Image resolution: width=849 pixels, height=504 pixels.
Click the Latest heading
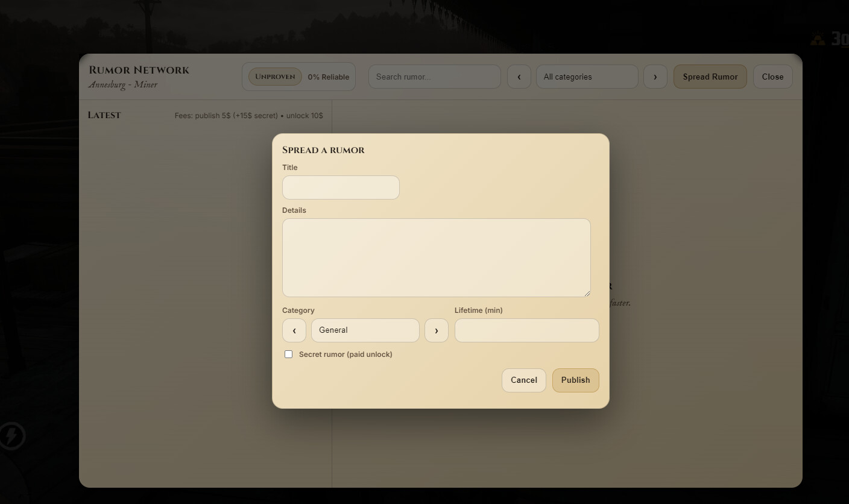[x=104, y=115]
